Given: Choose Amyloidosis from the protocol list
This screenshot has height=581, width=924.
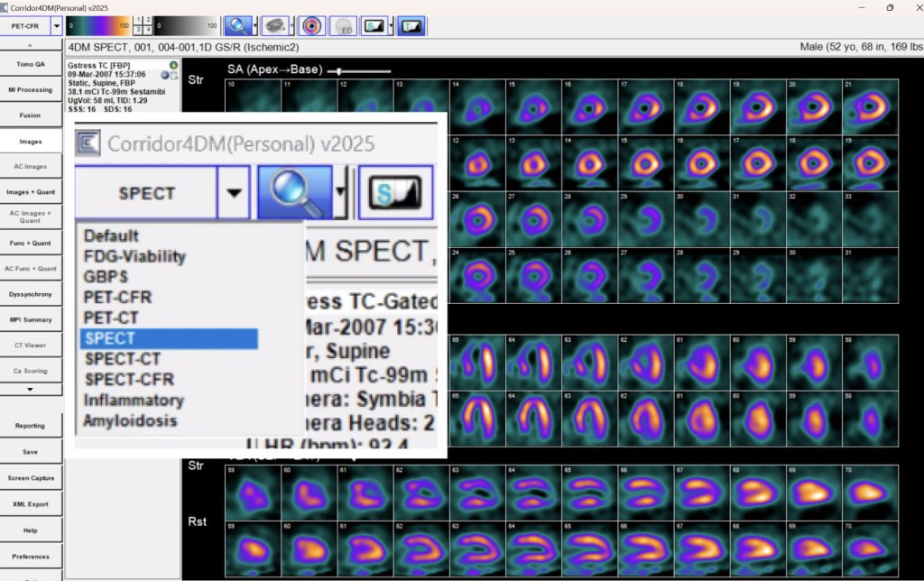Looking at the screenshot, I should pyautogui.click(x=130, y=420).
